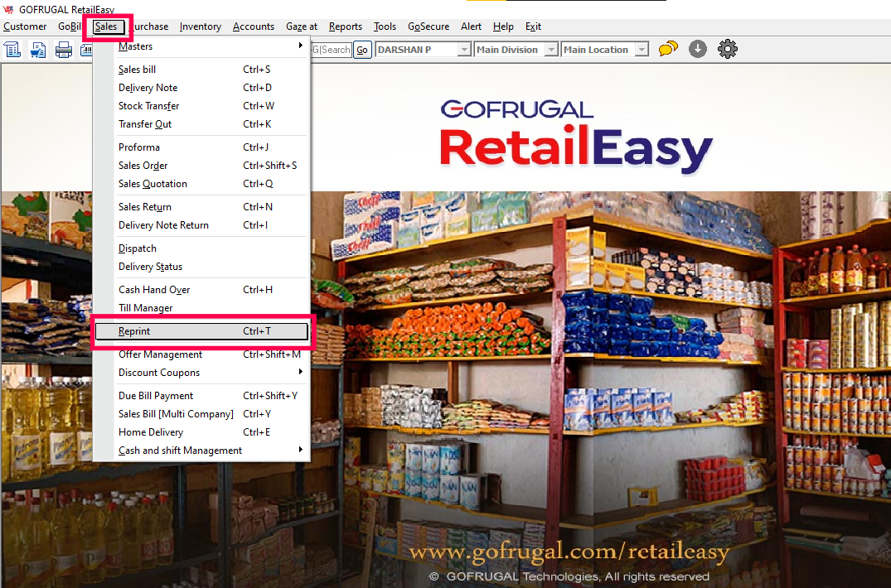Choose Transfer Out from the menu
Image resolution: width=891 pixels, height=588 pixels.
pyautogui.click(x=201, y=123)
